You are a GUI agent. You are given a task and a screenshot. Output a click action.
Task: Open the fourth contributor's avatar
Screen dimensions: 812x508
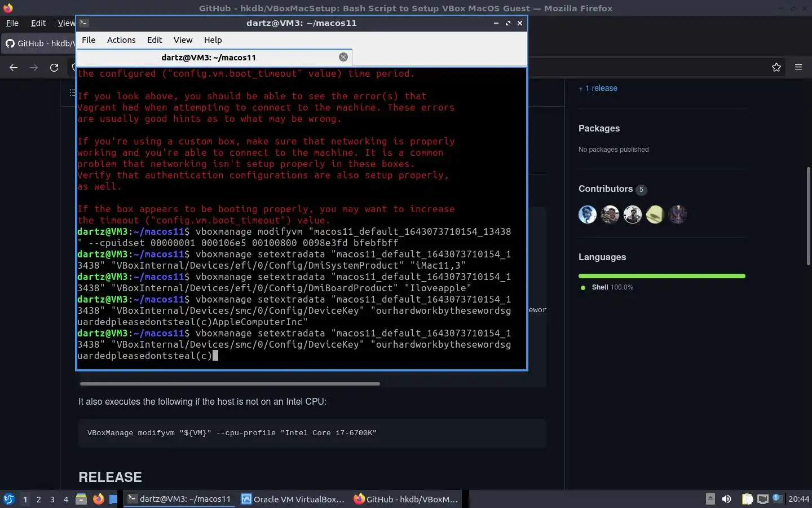tap(655, 214)
